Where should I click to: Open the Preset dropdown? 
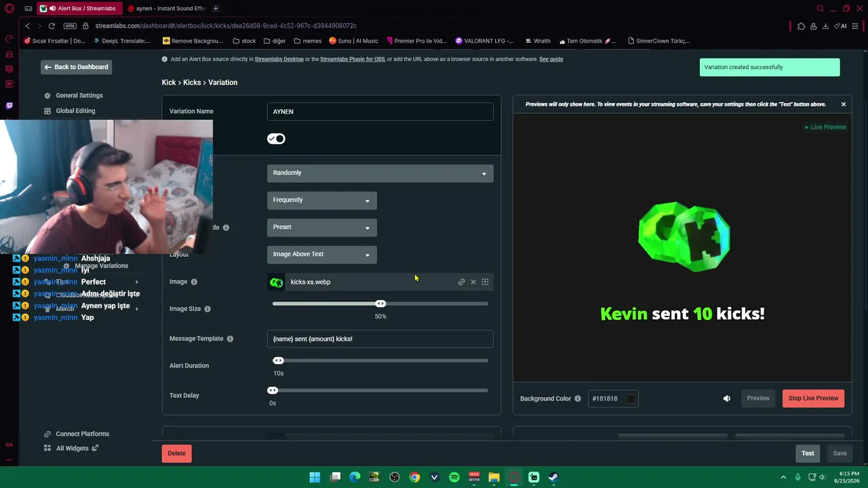[322, 227]
